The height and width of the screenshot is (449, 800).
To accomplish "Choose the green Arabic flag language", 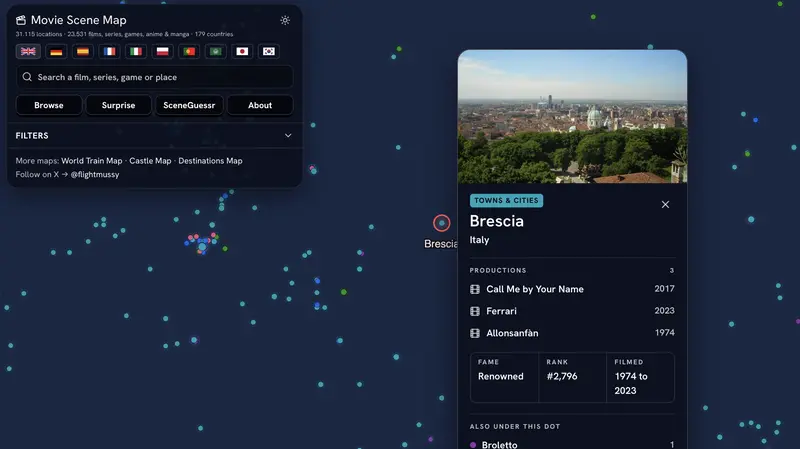I will tap(216, 52).
